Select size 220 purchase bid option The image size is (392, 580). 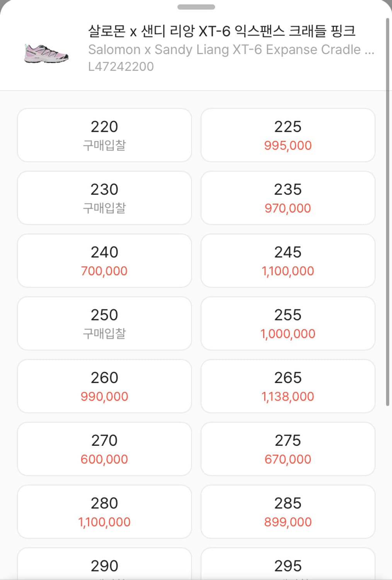104,135
